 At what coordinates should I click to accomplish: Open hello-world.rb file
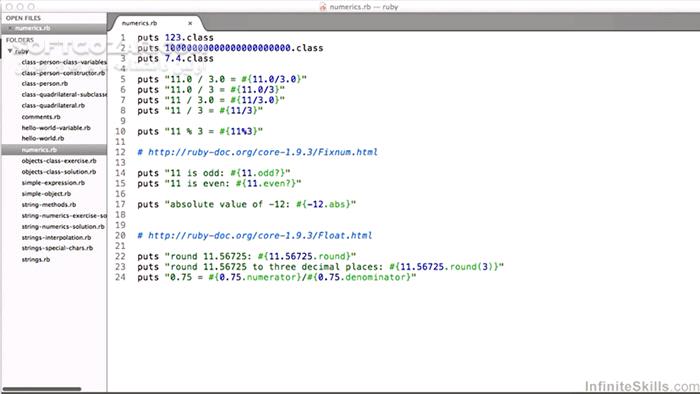tap(42, 138)
